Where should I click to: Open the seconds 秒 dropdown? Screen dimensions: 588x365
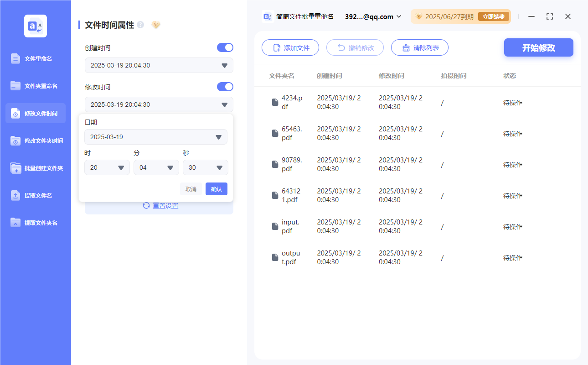click(x=205, y=167)
